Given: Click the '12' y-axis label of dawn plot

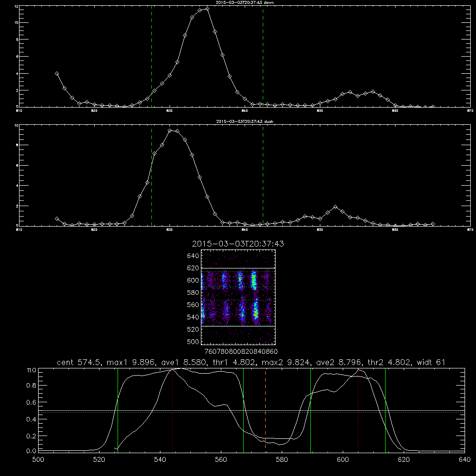Looking at the screenshot, I should pyautogui.click(x=16, y=6).
